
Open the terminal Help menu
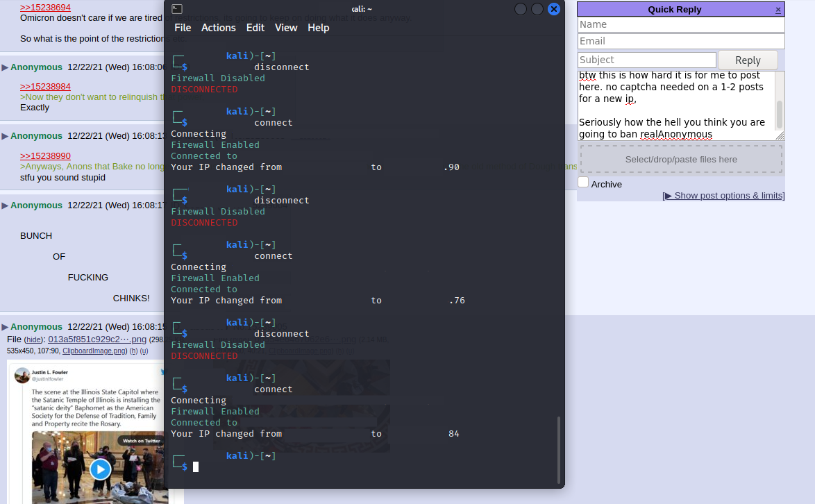[x=319, y=28]
